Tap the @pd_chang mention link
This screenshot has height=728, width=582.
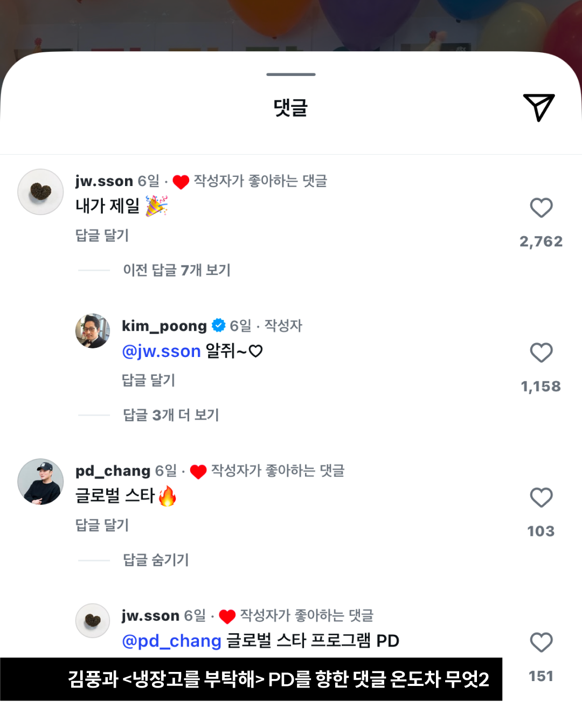coord(171,641)
